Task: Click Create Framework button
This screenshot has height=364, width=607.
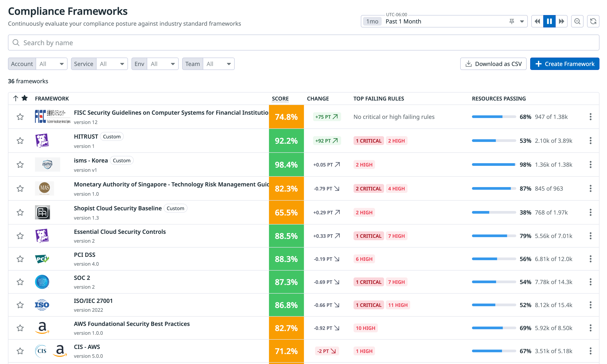Action: coord(564,64)
